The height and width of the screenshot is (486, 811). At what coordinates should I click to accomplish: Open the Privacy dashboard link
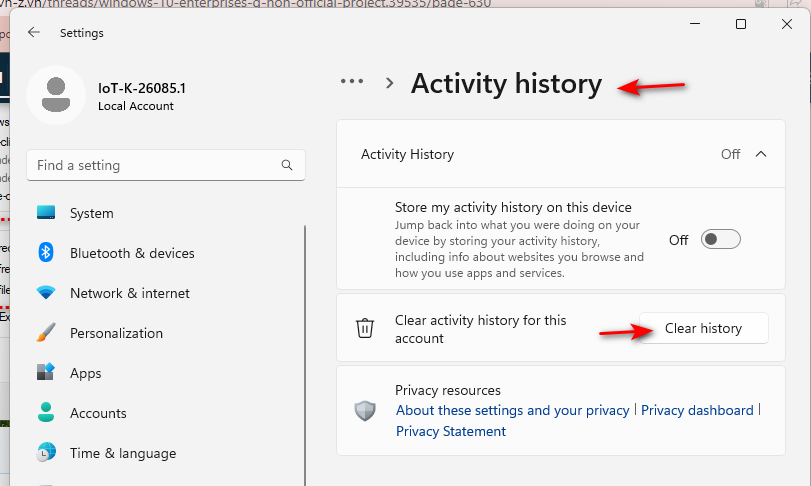(697, 410)
